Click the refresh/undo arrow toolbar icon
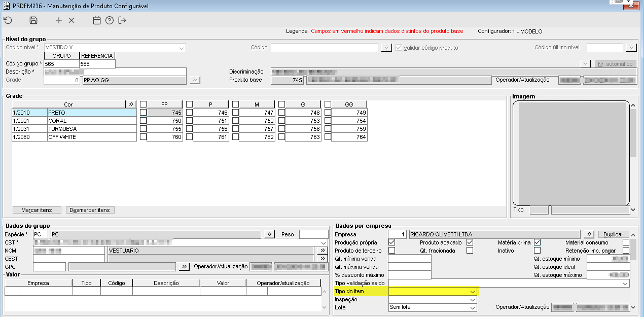 [x=8, y=20]
